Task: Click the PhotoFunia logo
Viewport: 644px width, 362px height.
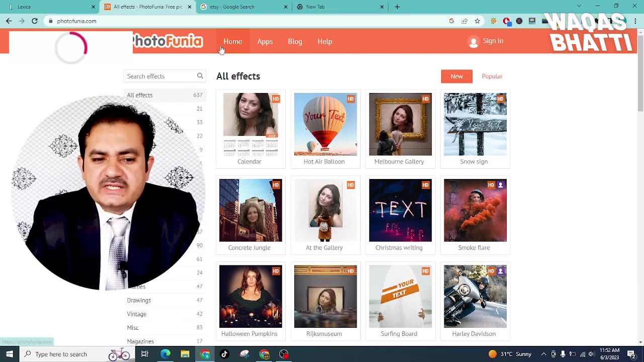Action: coord(168,41)
